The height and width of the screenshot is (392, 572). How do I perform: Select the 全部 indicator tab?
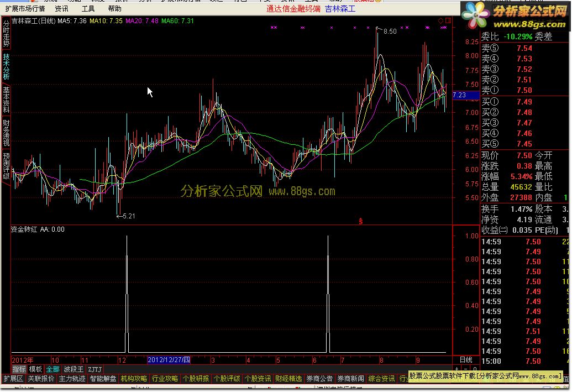(x=53, y=369)
